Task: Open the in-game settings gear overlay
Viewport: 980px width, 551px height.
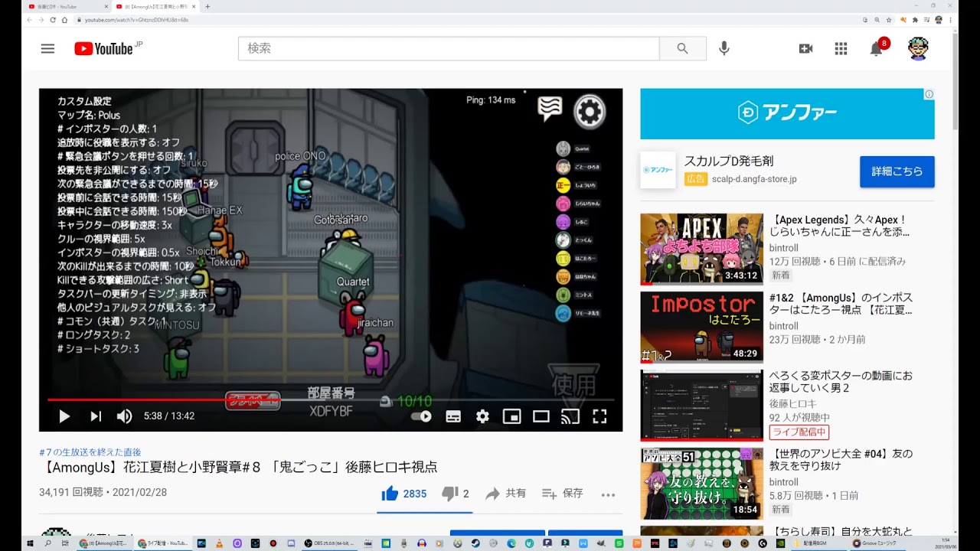Action: pos(590,112)
